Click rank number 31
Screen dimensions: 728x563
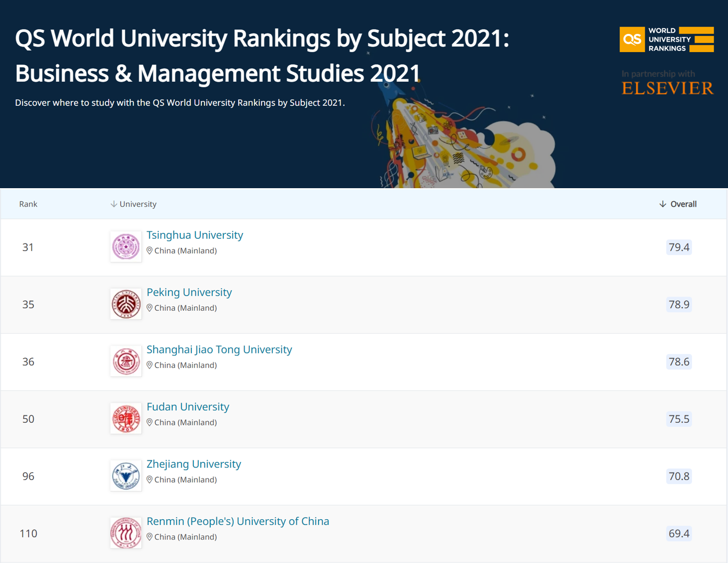[28, 247]
